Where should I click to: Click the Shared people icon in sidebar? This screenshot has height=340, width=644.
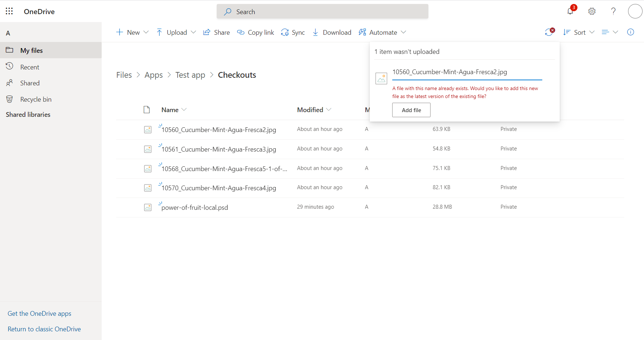[x=9, y=83]
